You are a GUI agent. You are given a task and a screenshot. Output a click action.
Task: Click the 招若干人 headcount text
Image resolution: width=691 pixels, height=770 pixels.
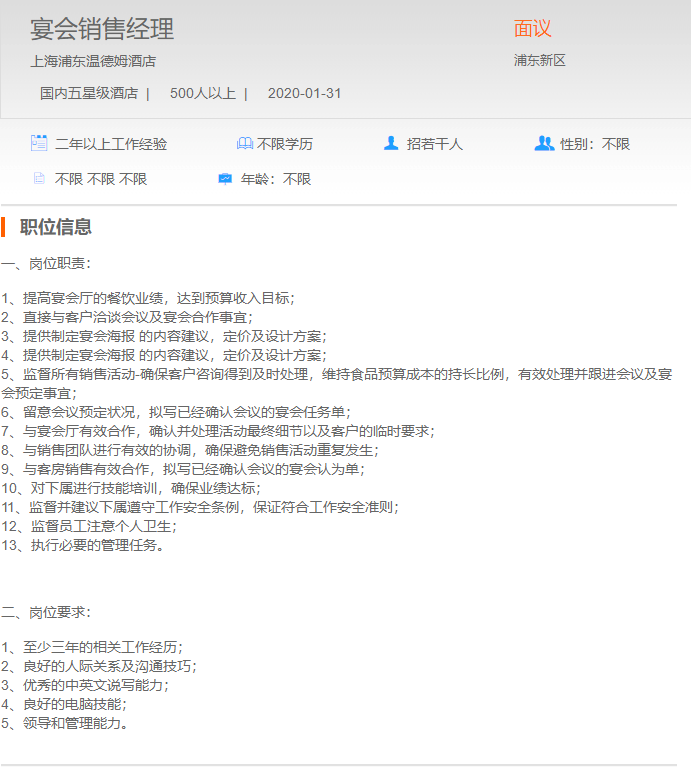point(435,144)
